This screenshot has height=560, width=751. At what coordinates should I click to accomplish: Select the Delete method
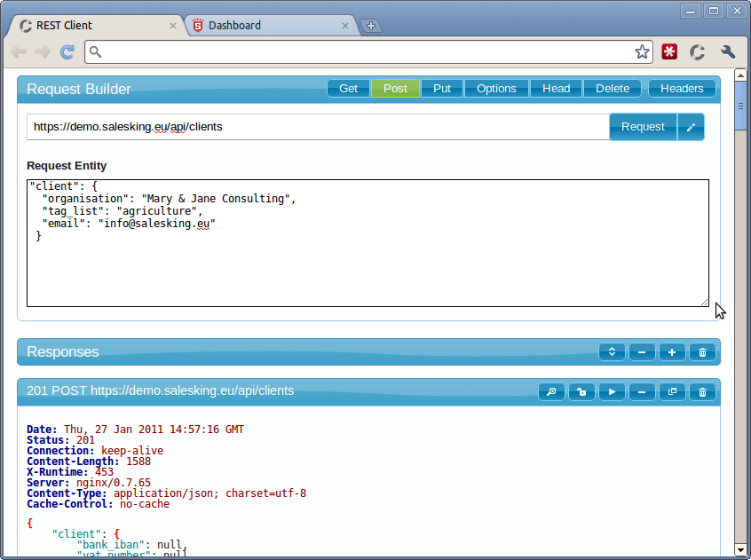pyautogui.click(x=613, y=89)
